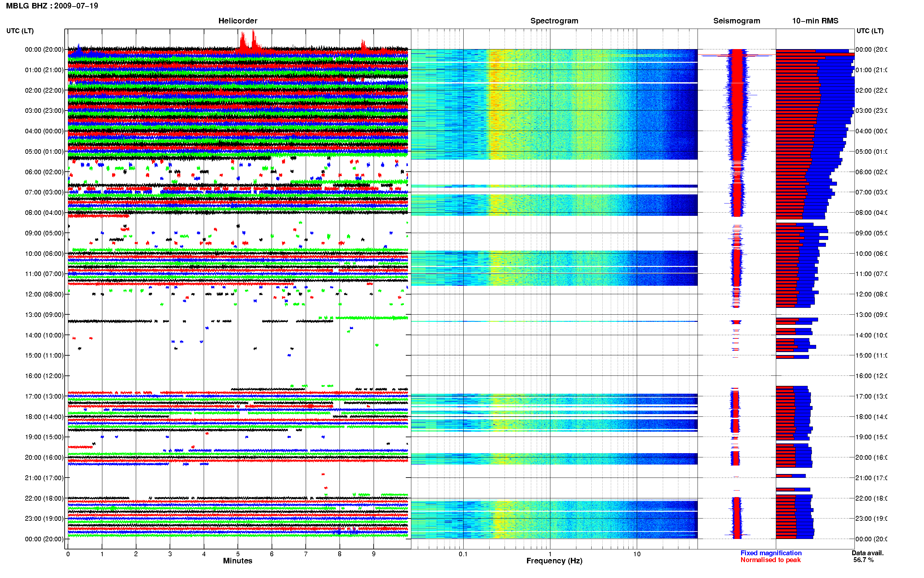Click the left '06:00 (02:00)' time label
The width and height of the screenshot is (924, 578).
pos(44,172)
